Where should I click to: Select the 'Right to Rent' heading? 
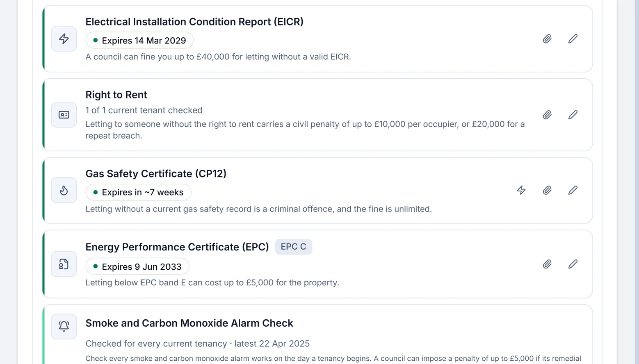coord(116,95)
